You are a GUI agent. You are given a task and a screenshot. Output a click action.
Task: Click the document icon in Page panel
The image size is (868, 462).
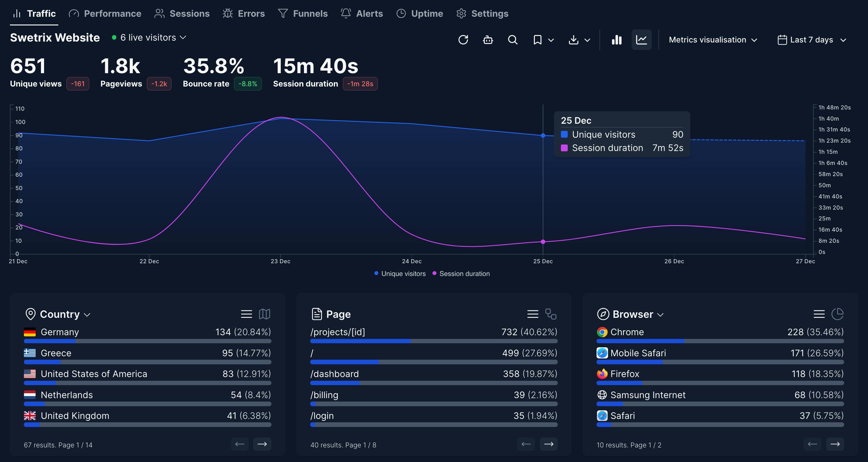pos(317,314)
